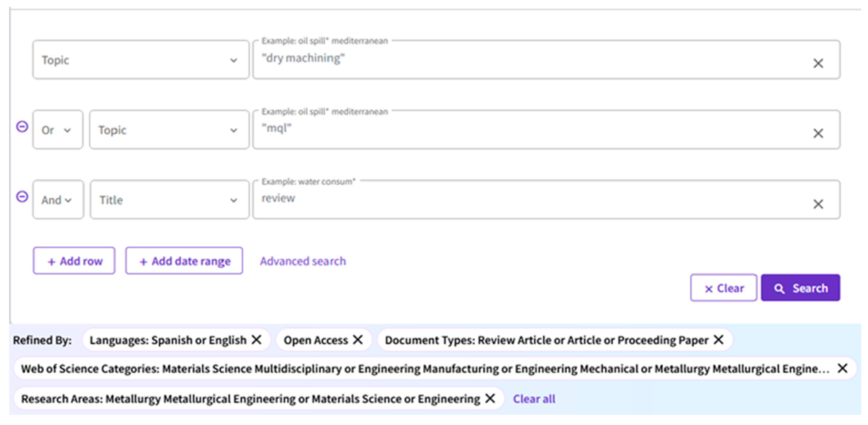Image resolution: width=868 pixels, height=425 pixels.
Task: Remove the Web of Science Categories filter
Action: 843,368
